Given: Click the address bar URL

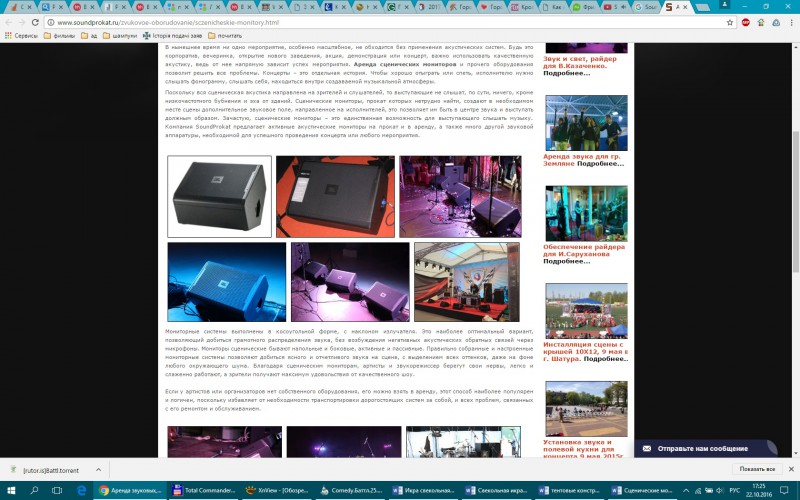Looking at the screenshot, I should pos(168,22).
